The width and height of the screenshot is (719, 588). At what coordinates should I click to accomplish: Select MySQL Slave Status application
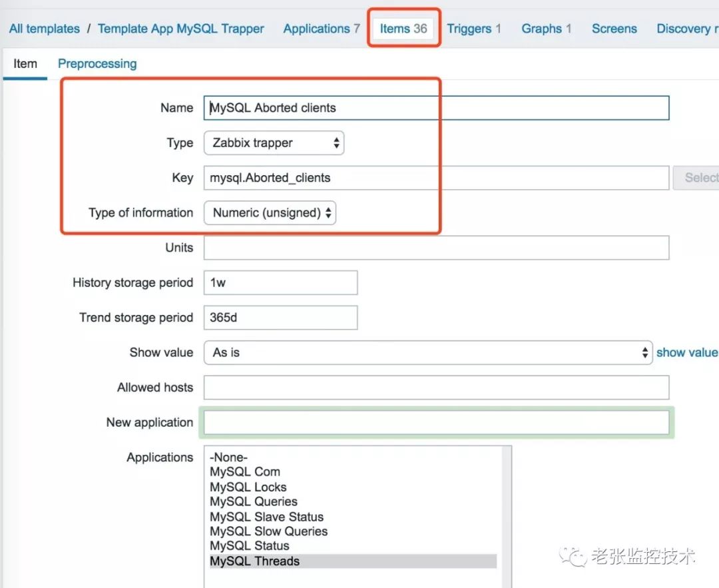pyautogui.click(x=353, y=517)
